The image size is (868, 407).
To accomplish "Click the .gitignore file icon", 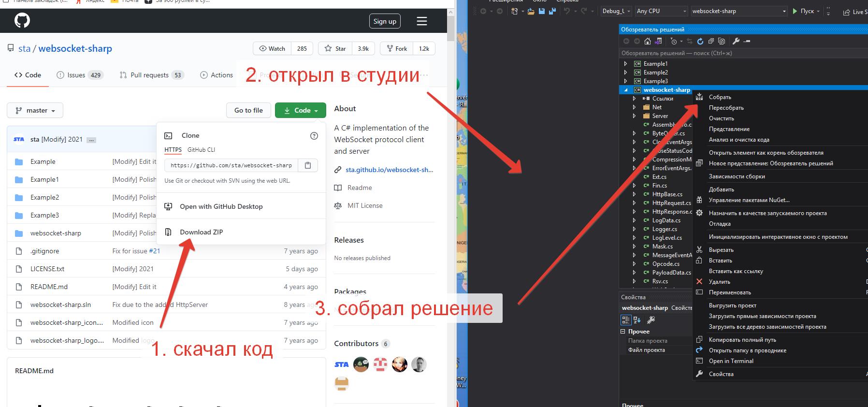I will (x=19, y=251).
